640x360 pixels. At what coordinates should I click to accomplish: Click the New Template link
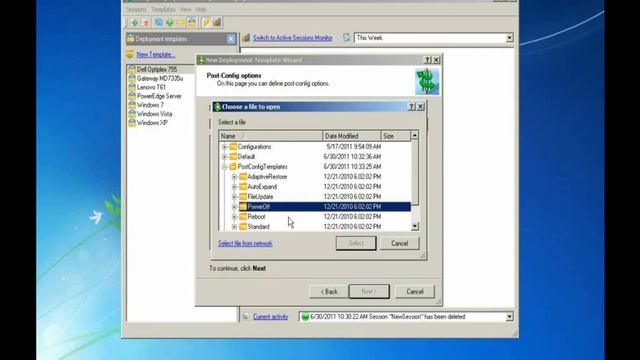tap(156, 54)
